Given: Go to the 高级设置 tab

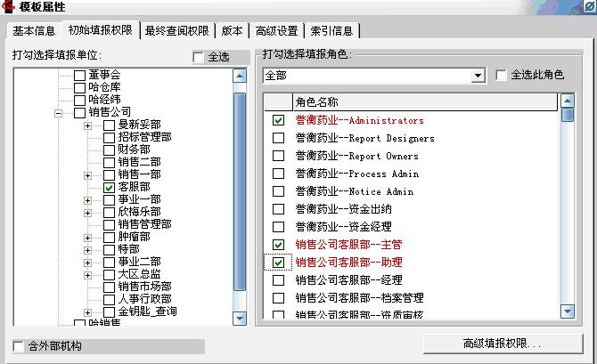Looking at the screenshot, I should tap(276, 31).
